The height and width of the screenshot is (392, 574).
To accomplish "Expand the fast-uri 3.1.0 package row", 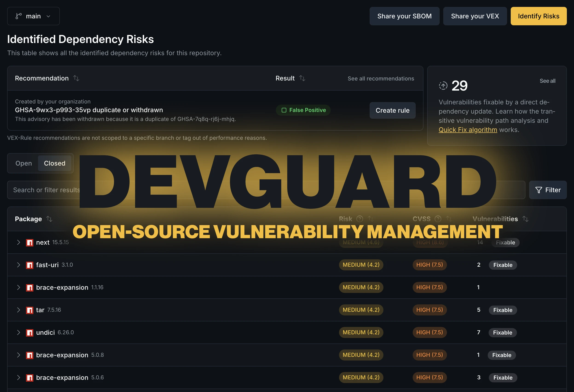I will pyautogui.click(x=18, y=265).
